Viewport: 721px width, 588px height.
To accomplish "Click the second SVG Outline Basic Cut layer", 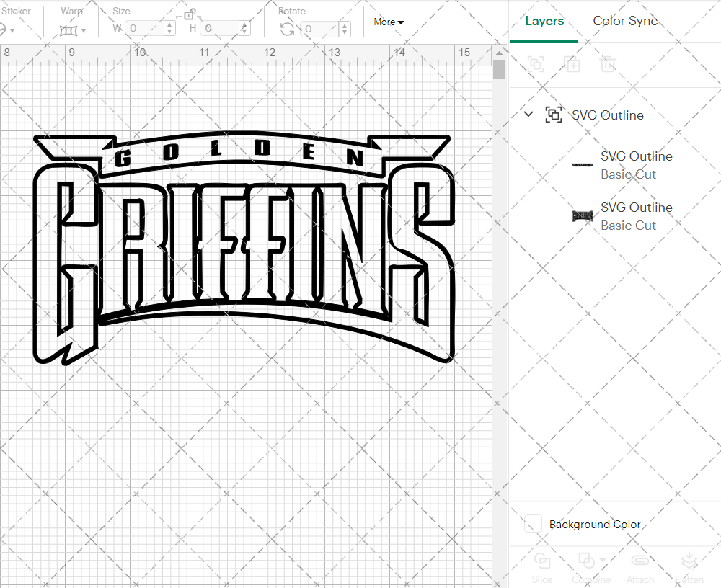I will coord(634,216).
